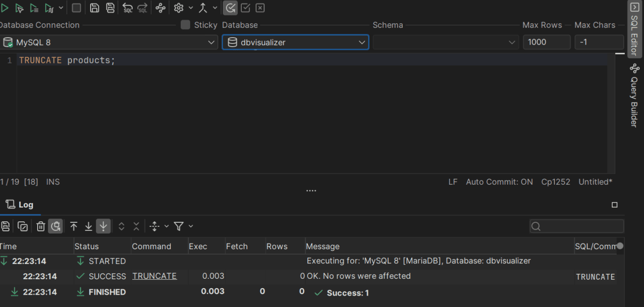This screenshot has width=644, height=307.
Task: Enable the Sticky connection checkbox
Action: click(x=186, y=25)
